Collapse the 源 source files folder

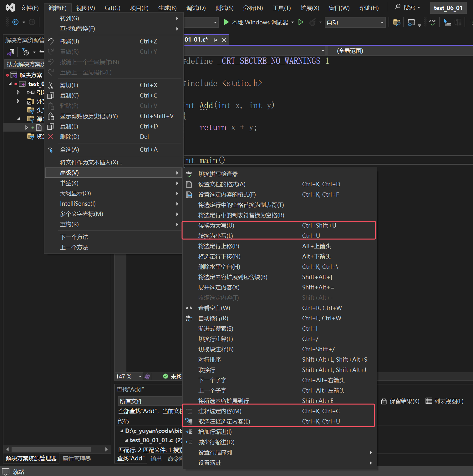18,119
